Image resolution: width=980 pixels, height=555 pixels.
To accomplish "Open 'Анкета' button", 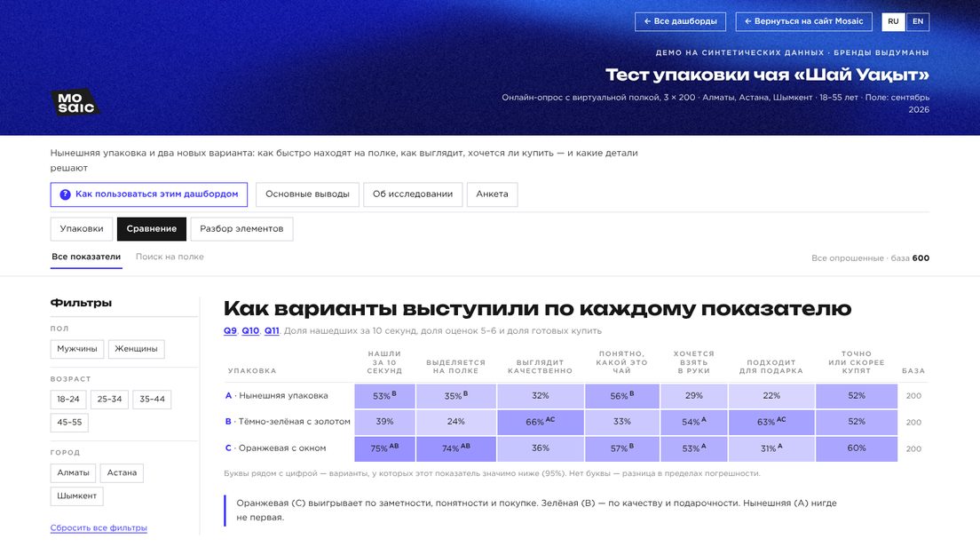I will [492, 194].
